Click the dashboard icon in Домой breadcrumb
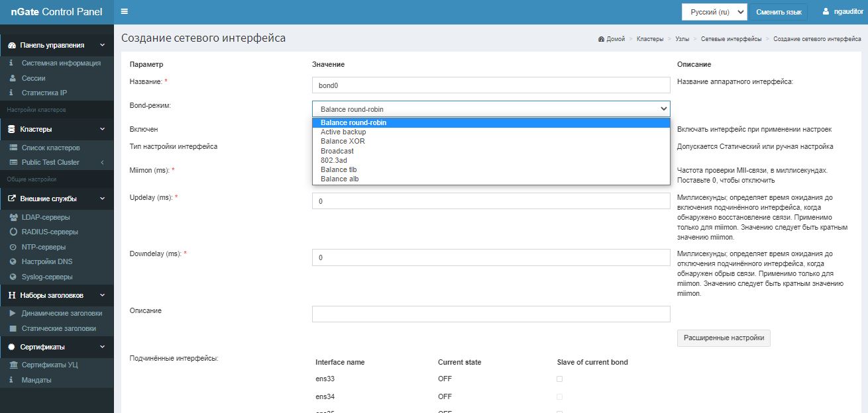 click(x=601, y=39)
